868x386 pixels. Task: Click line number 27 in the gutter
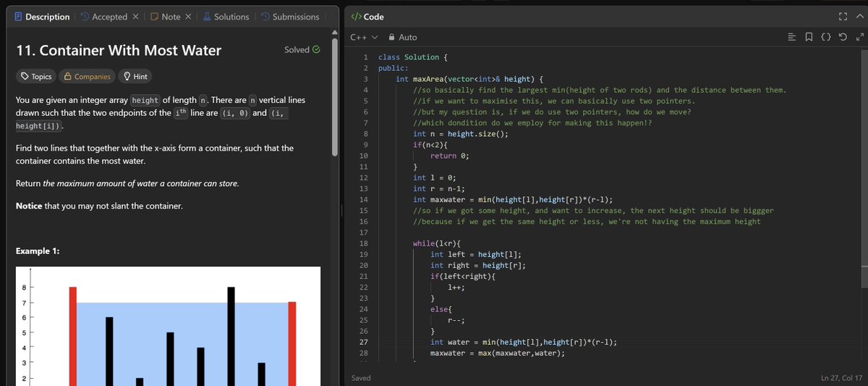pyautogui.click(x=364, y=342)
